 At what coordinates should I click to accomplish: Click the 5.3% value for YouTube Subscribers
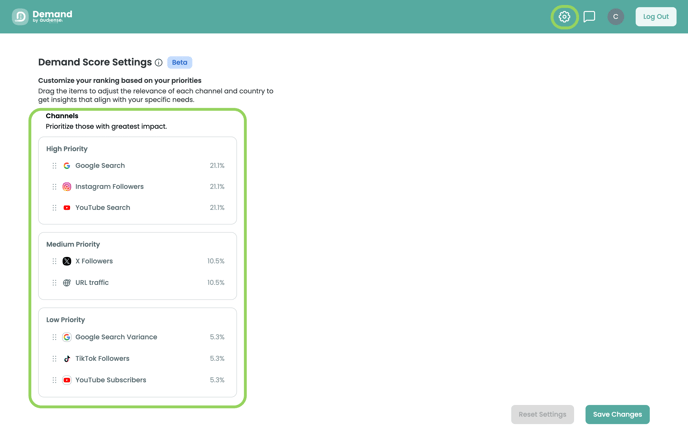[x=217, y=380]
